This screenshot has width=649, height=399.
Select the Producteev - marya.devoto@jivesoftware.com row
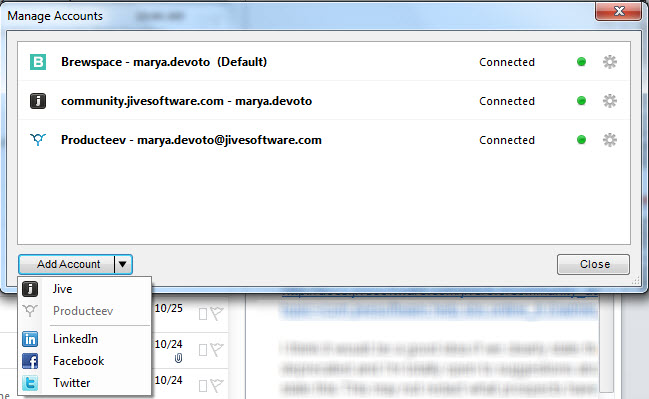point(324,140)
